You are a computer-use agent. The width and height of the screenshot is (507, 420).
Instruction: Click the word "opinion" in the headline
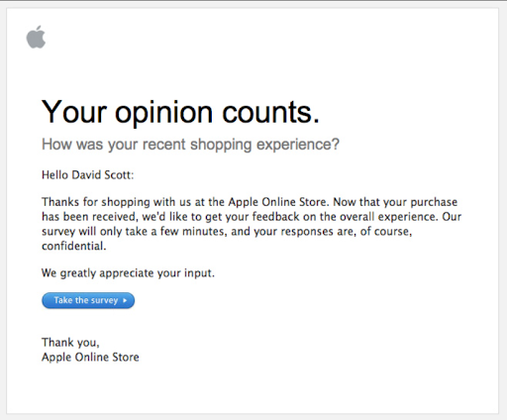point(163,114)
